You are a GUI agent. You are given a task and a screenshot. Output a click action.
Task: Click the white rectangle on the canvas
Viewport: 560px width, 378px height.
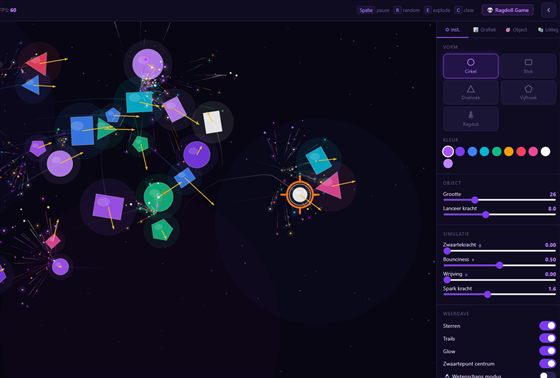pyautogui.click(x=213, y=122)
